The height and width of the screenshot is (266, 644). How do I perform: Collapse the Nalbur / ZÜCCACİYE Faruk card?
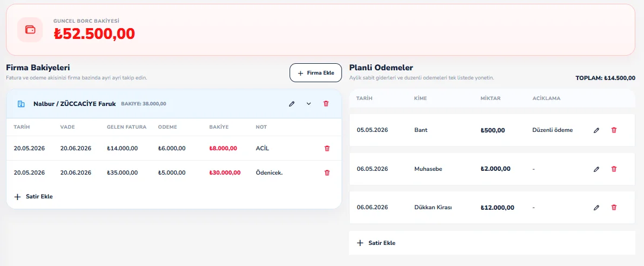(309, 104)
